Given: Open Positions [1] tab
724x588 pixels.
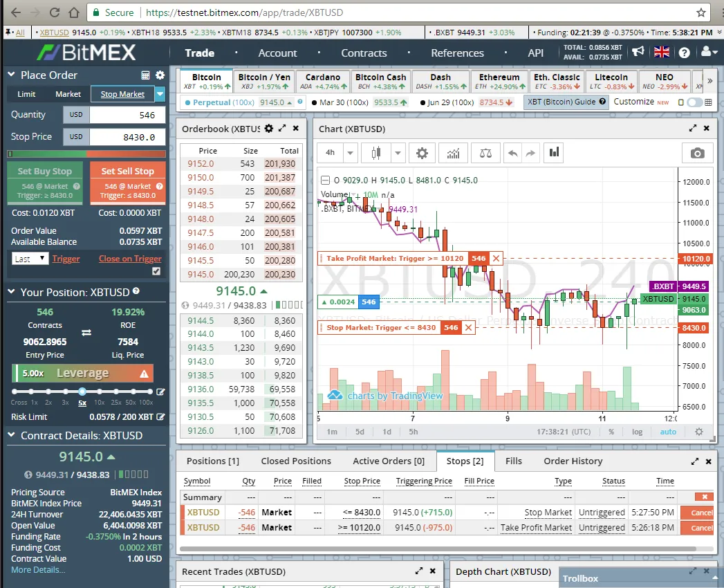Looking at the screenshot, I should tap(213, 461).
